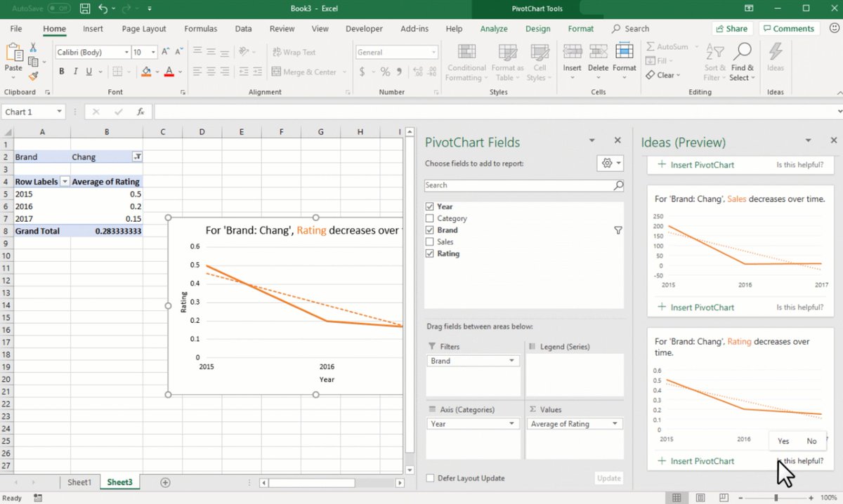Image resolution: width=843 pixels, height=504 pixels.
Task: Expand Average of Rating dropdown in Values
Action: (615, 424)
